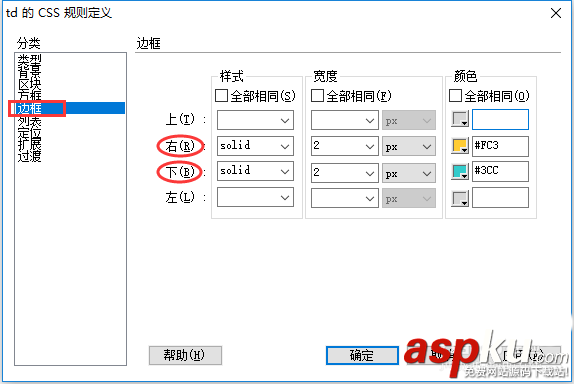
Task: Open bottom border style dropdown showing solid
Action: click(255, 171)
